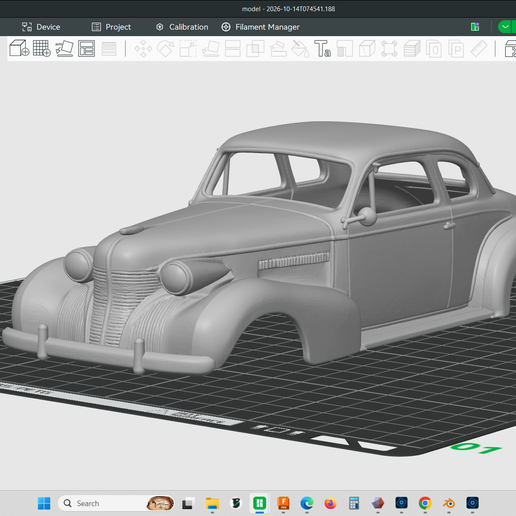Click the stacked layers toolbar icon
The width and height of the screenshot is (516, 516).
[x=412, y=49]
